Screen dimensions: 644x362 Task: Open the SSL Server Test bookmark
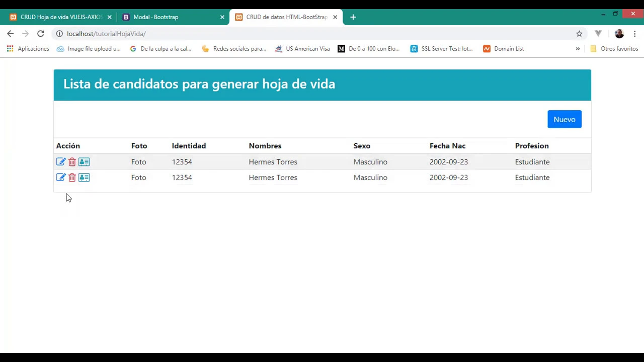[x=442, y=49]
